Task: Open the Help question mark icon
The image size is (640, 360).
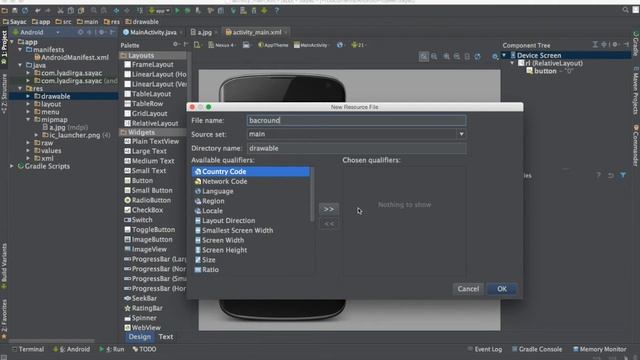Action: click(276, 11)
